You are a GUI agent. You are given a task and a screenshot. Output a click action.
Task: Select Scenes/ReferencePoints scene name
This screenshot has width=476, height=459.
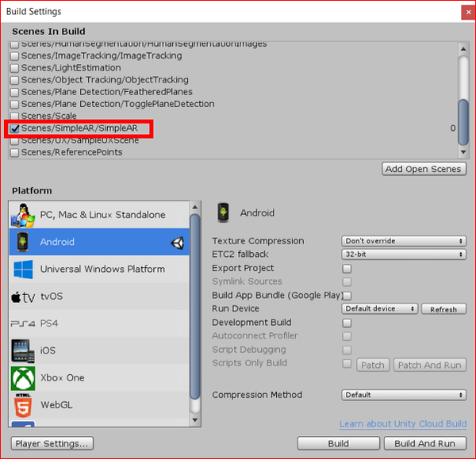[71, 152]
